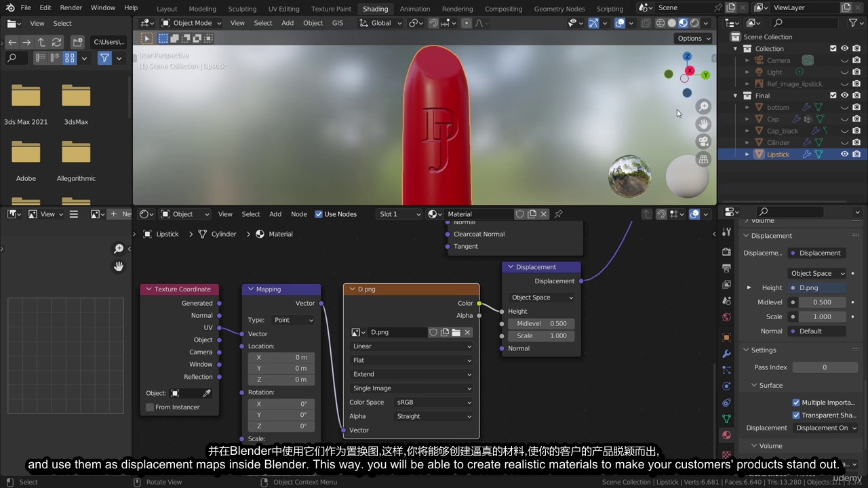Select rendered viewport shading
Image resolution: width=868 pixels, height=488 pixels.
(x=694, y=23)
